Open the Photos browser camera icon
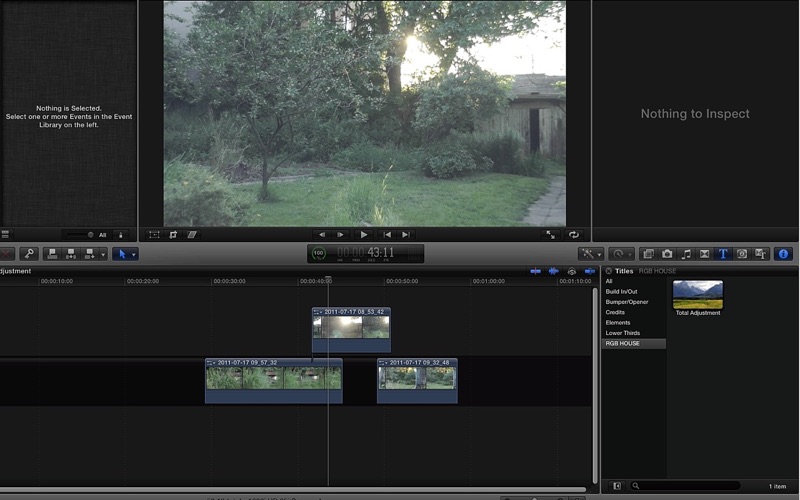The image size is (800, 500). [x=667, y=254]
